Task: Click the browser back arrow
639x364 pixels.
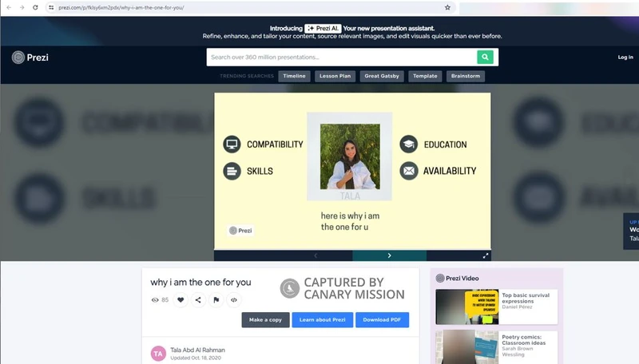Action: 9,7
